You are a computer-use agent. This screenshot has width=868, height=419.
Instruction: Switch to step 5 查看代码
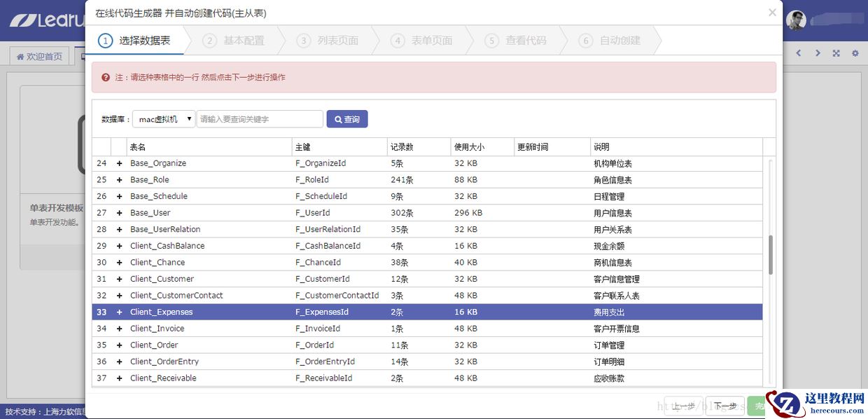pos(517,41)
